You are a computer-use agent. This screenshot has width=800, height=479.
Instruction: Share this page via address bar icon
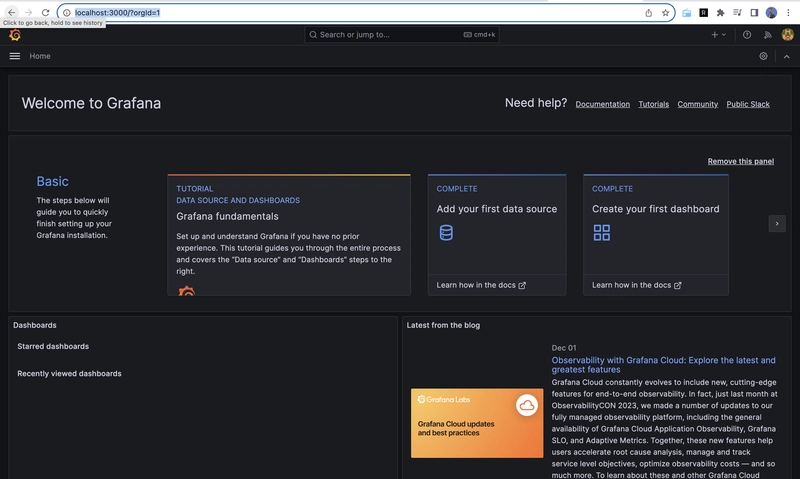point(648,13)
